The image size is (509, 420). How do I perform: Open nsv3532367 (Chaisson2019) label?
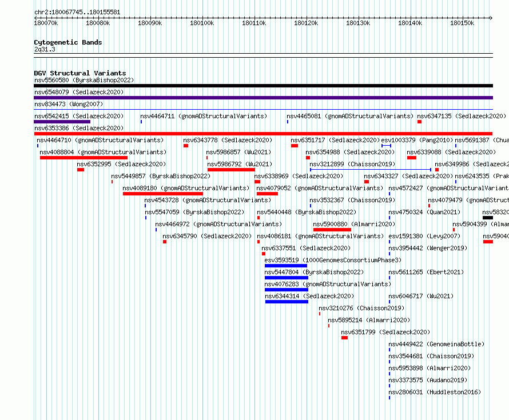(352, 200)
